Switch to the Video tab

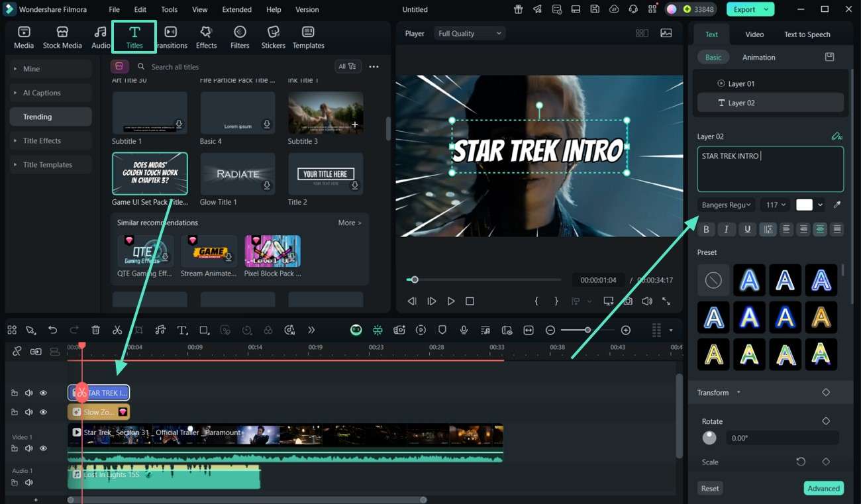pos(754,34)
